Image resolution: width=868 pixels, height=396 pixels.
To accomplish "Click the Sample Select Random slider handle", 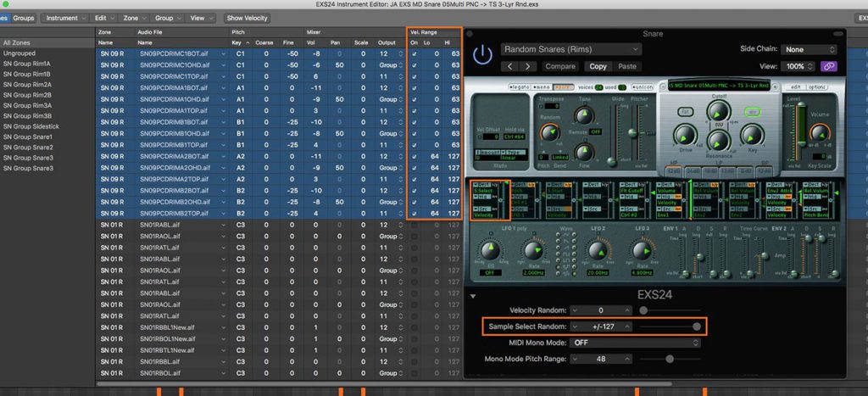I will pyautogui.click(x=697, y=326).
